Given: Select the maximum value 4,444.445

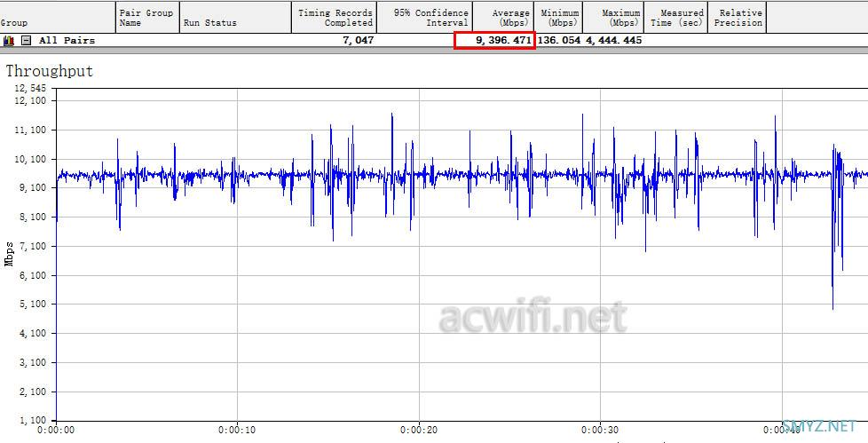Looking at the screenshot, I should click(x=614, y=41).
